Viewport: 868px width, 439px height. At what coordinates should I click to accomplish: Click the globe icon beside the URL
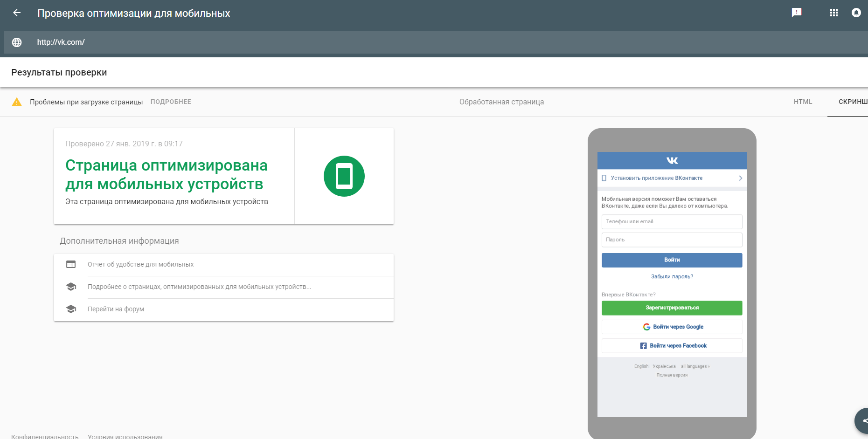tap(17, 42)
